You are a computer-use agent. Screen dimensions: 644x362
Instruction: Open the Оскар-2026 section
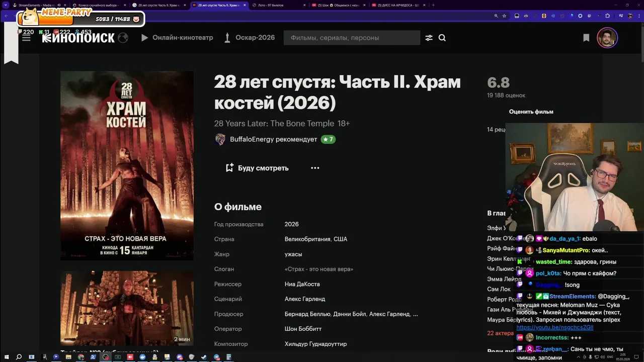tap(250, 38)
